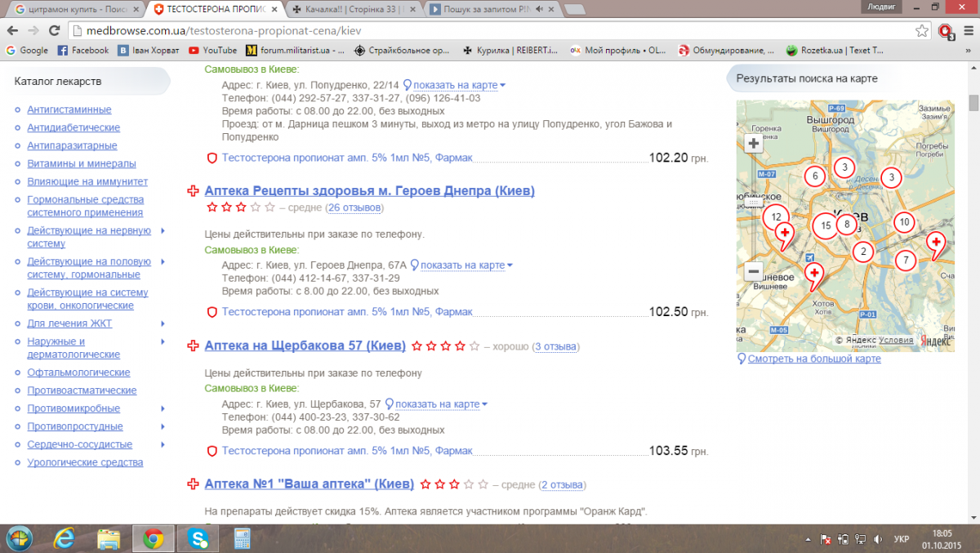The image size is (980, 553).
Task: Open Rozetka.ua bookmark
Action: [835, 50]
